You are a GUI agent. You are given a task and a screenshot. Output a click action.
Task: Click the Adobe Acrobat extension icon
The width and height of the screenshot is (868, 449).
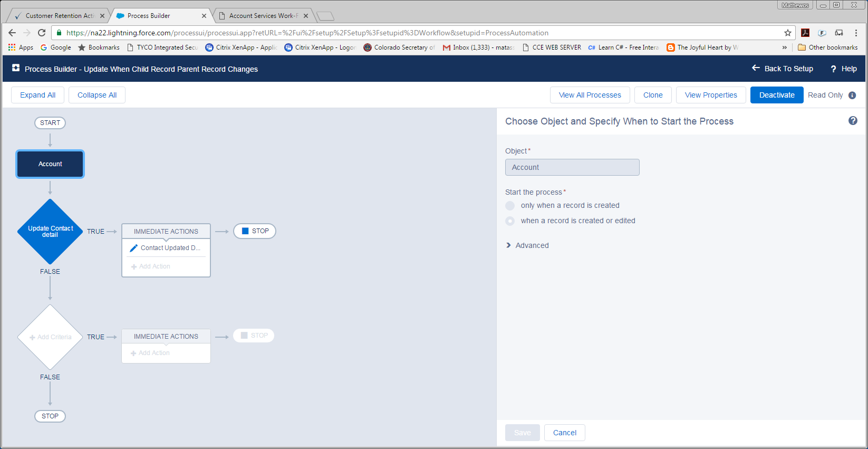pos(805,33)
